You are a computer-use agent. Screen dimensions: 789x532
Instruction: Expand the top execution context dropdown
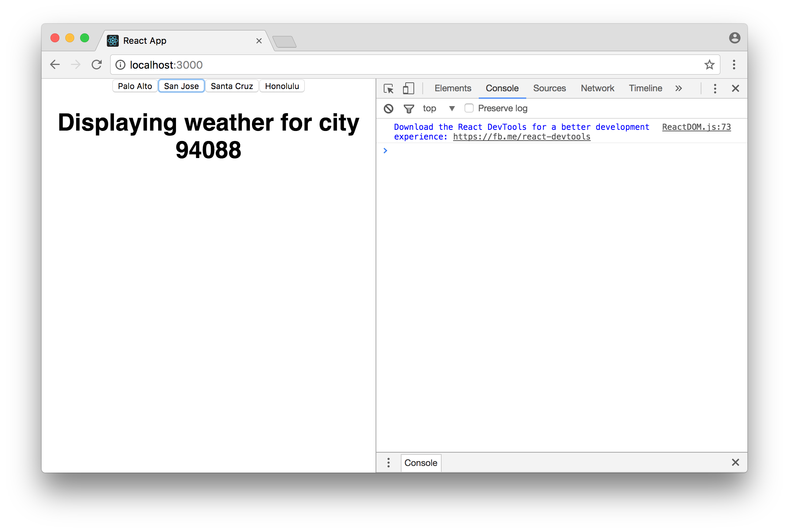(452, 108)
